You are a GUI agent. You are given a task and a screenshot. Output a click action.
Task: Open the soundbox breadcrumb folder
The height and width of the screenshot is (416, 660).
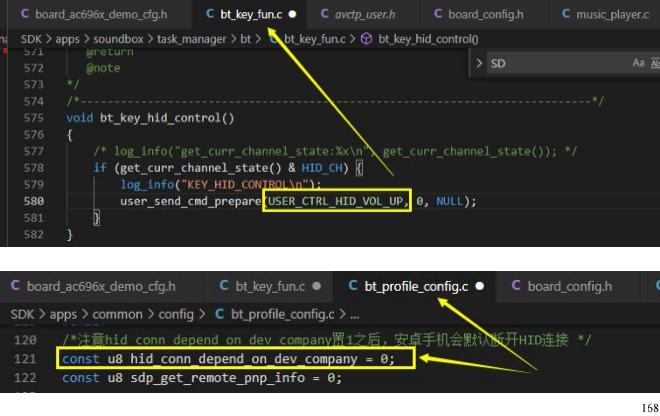coord(118,39)
